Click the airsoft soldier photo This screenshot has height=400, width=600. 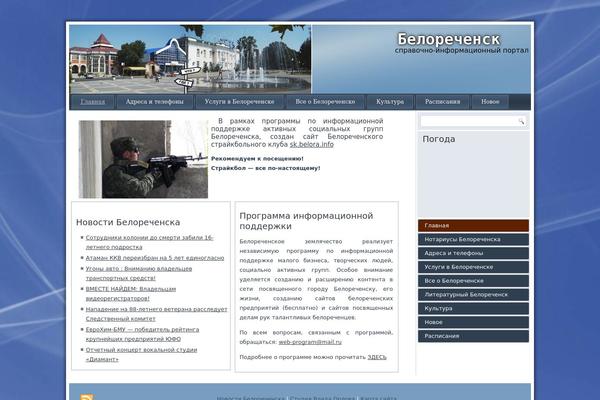click(143, 159)
